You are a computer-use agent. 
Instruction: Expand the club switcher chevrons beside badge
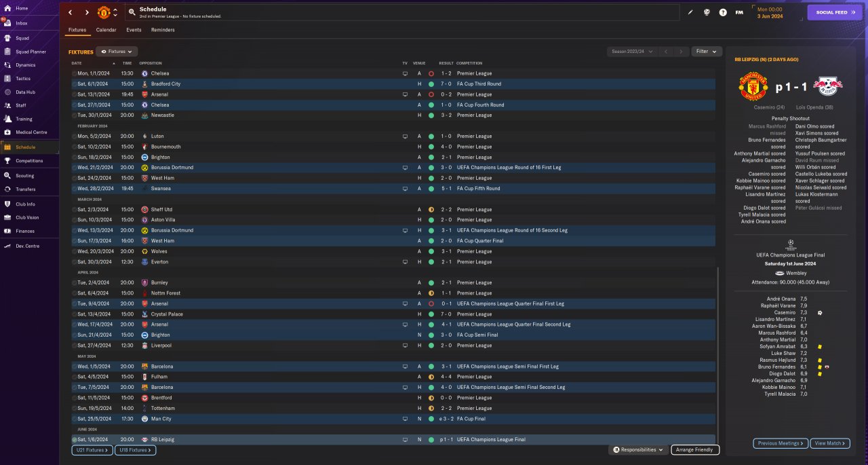[115, 12]
